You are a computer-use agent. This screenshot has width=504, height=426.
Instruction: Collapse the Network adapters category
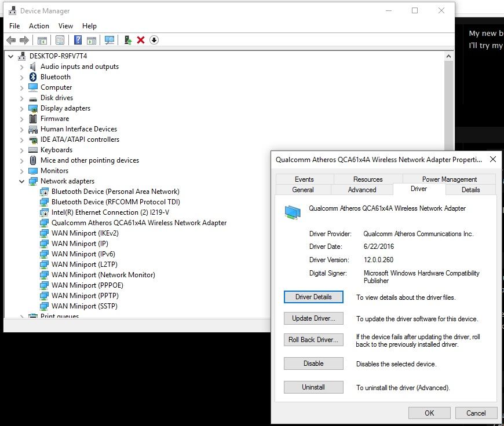coord(21,181)
